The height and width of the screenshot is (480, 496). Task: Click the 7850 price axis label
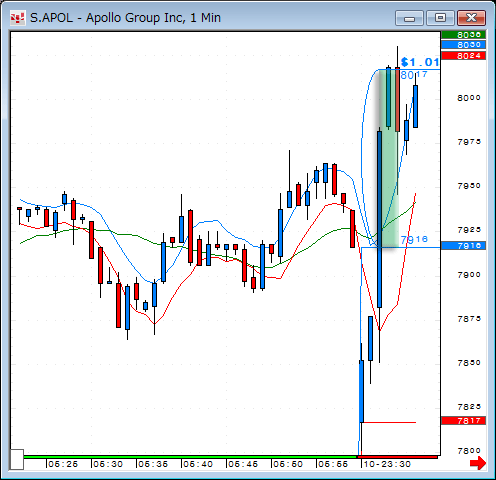point(469,363)
